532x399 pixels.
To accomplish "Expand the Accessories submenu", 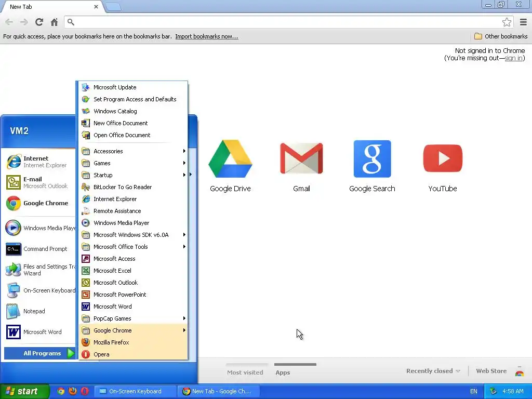I will (x=134, y=151).
